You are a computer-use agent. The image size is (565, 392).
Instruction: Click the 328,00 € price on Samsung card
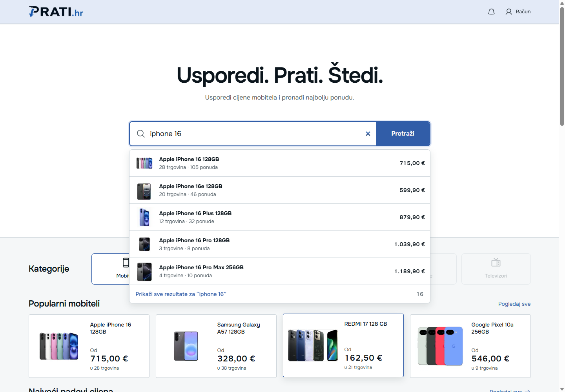(x=236, y=359)
